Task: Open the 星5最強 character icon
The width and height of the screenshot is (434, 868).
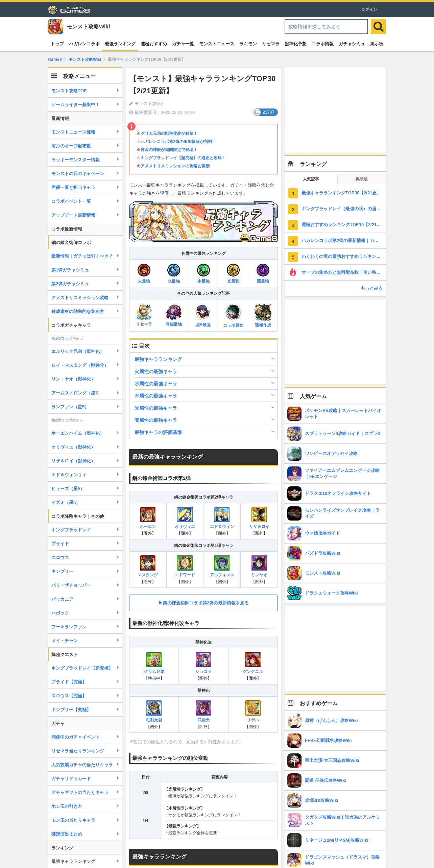Action: [x=203, y=312]
